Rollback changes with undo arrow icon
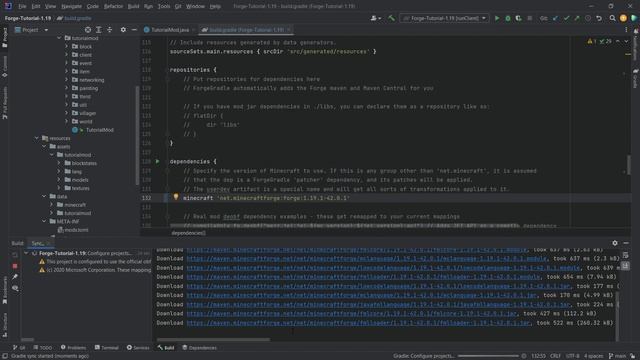Screen dimensions: 640x360 [x=599, y=18]
